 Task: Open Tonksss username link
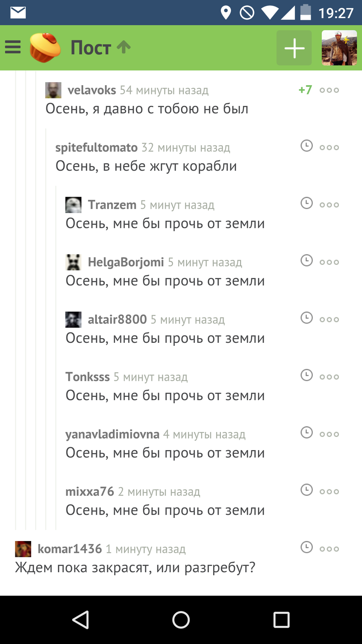coord(88,377)
